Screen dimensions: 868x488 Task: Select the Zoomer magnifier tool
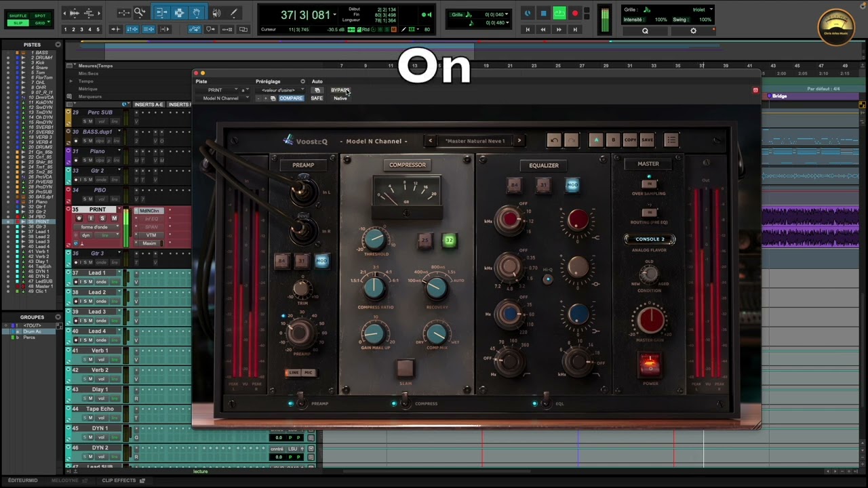[x=140, y=12]
